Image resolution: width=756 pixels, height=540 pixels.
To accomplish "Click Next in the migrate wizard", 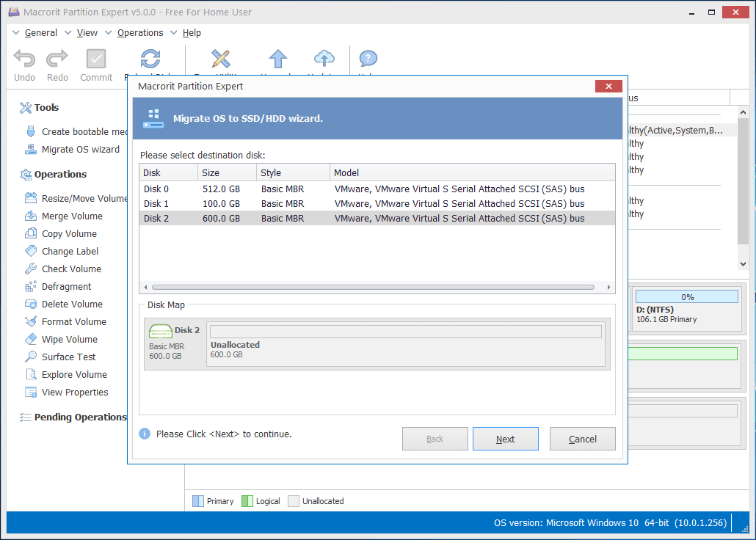I will (505, 439).
